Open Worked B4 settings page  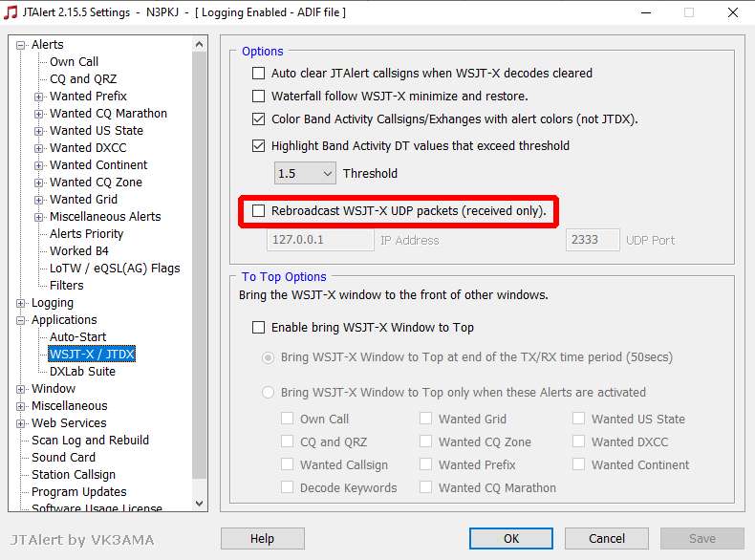(x=79, y=251)
